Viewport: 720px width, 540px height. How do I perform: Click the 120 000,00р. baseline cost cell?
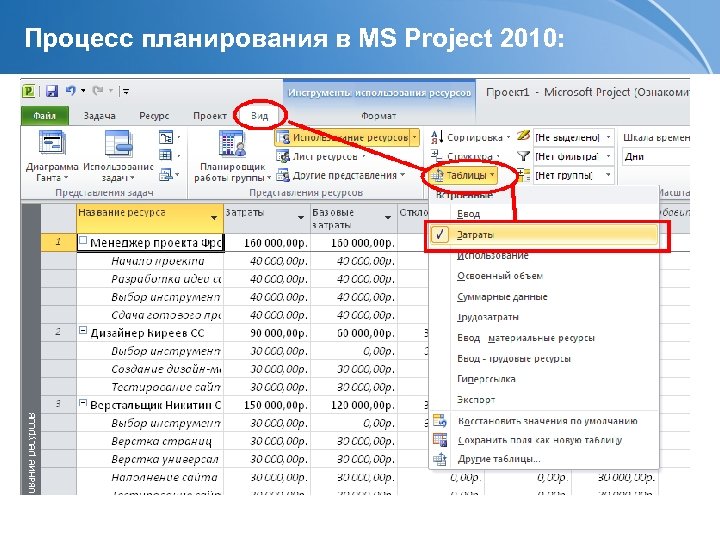[x=354, y=405]
